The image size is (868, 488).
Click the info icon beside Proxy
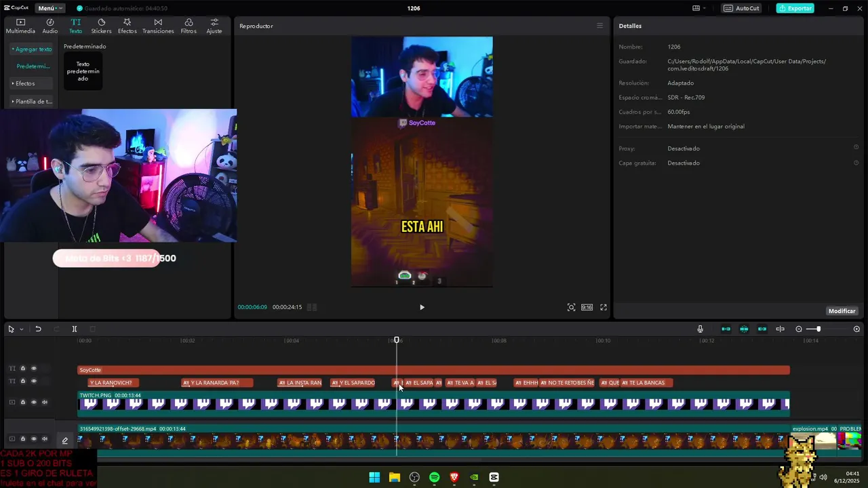(x=856, y=147)
